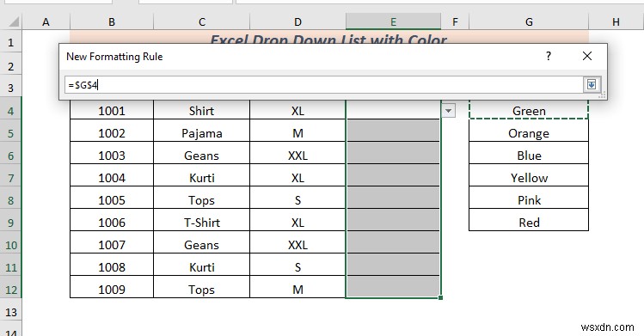Select column E header
This screenshot has height=336, width=644.
pos(394,21)
